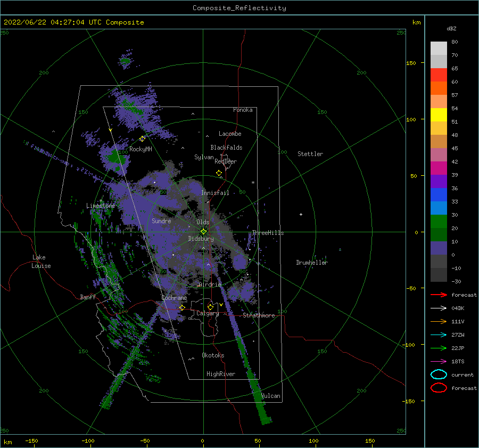Click the RedDeer label

pos(226,161)
